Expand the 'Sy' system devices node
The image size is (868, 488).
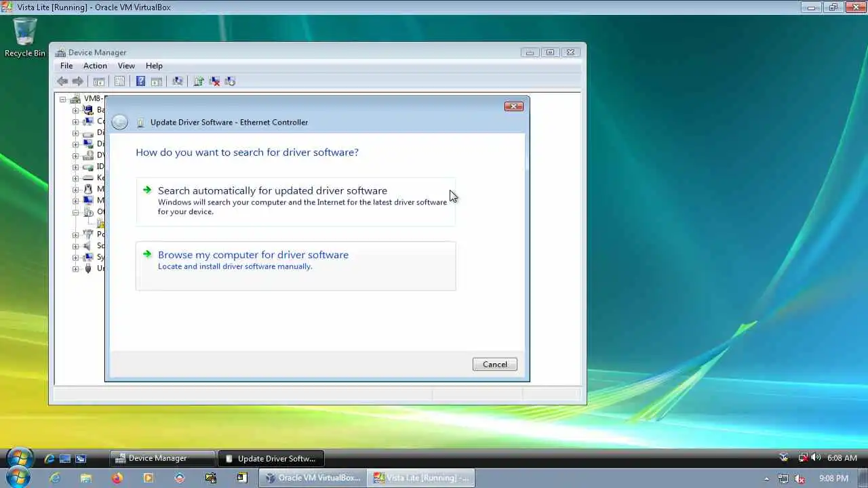coord(75,258)
